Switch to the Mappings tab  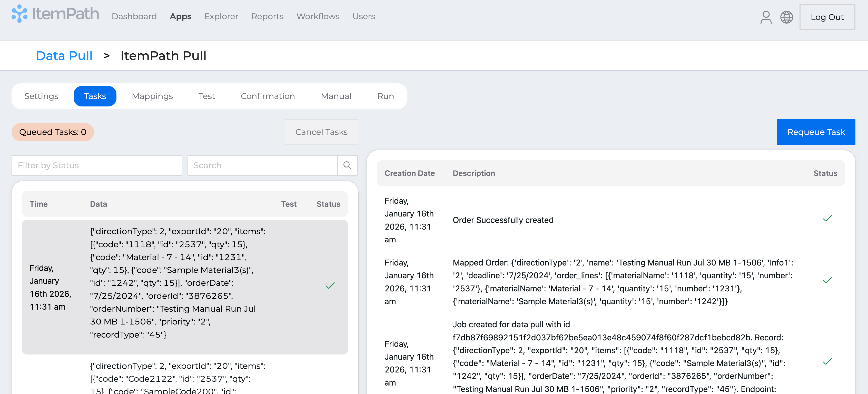[x=152, y=96]
